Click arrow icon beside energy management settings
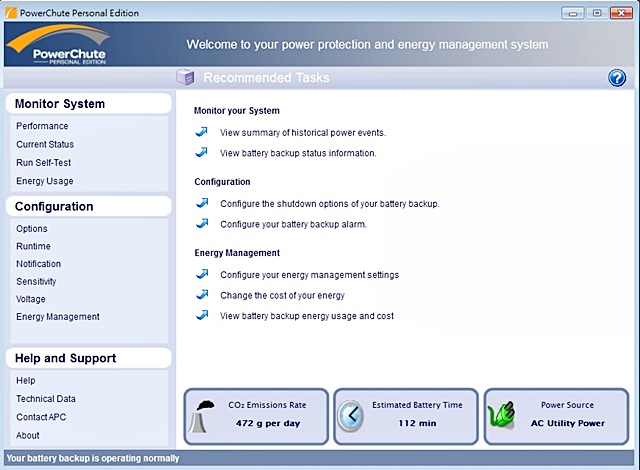Viewport: 640px width, 470px height. pyautogui.click(x=202, y=274)
